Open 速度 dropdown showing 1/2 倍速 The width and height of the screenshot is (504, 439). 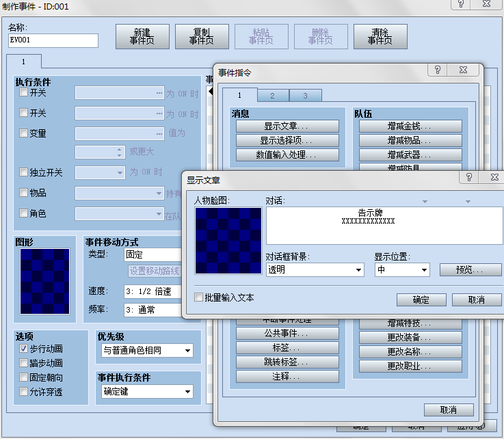(153, 291)
